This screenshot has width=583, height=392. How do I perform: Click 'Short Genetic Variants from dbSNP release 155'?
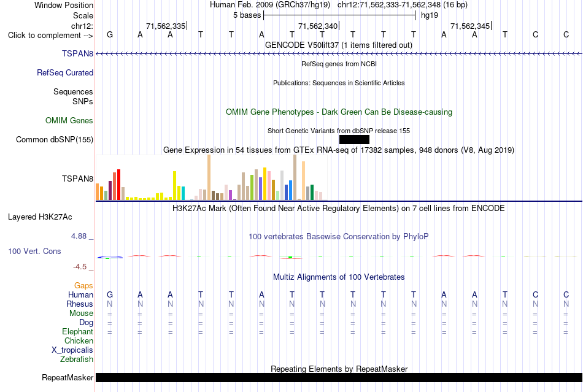tap(339, 131)
